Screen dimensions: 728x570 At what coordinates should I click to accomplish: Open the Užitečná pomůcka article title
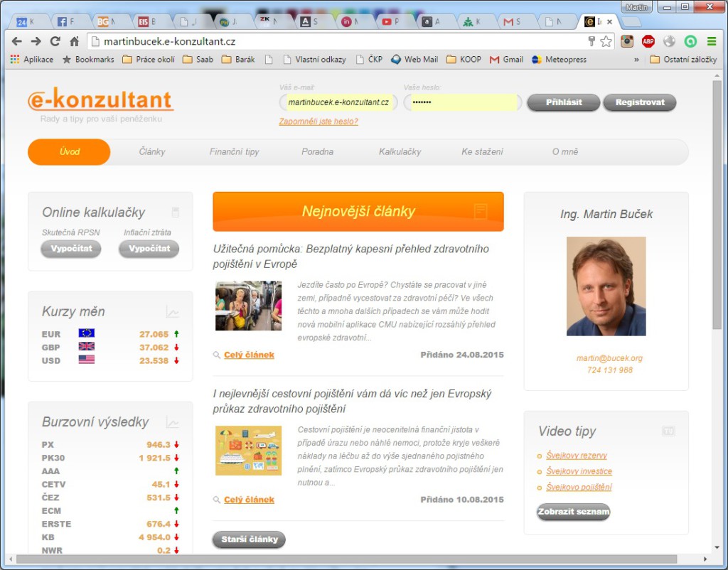350,257
